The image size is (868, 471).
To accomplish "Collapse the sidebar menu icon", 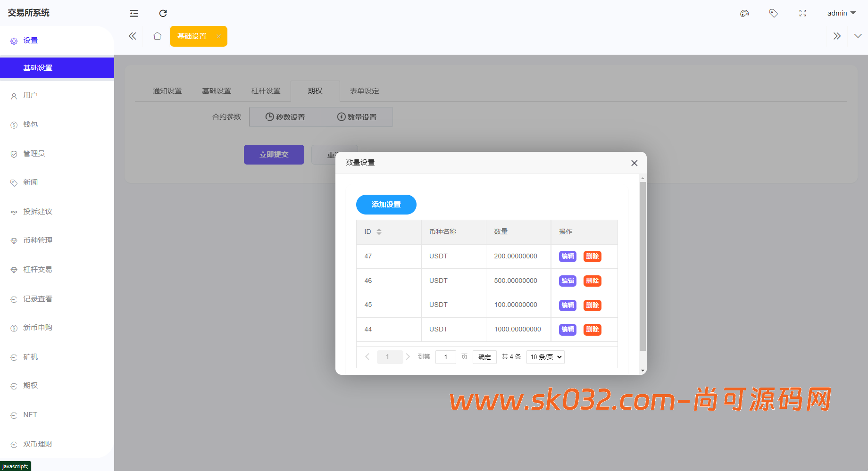I will [x=134, y=13].
